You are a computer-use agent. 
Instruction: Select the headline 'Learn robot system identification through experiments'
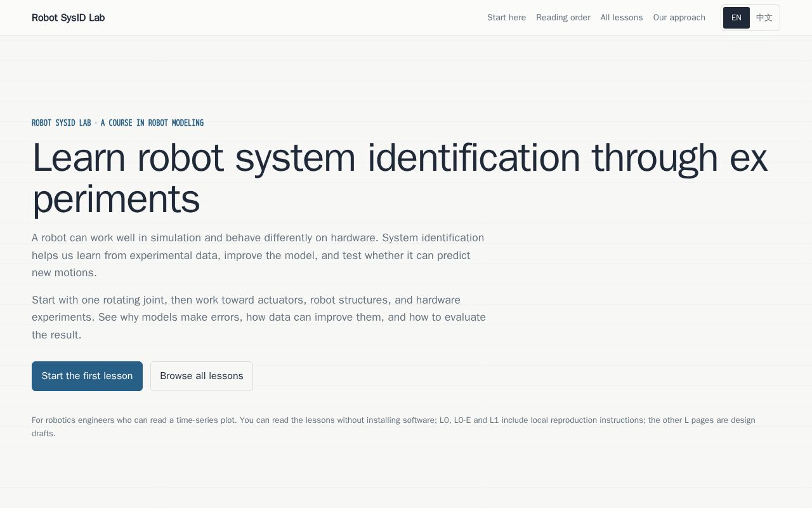[400, 178]
